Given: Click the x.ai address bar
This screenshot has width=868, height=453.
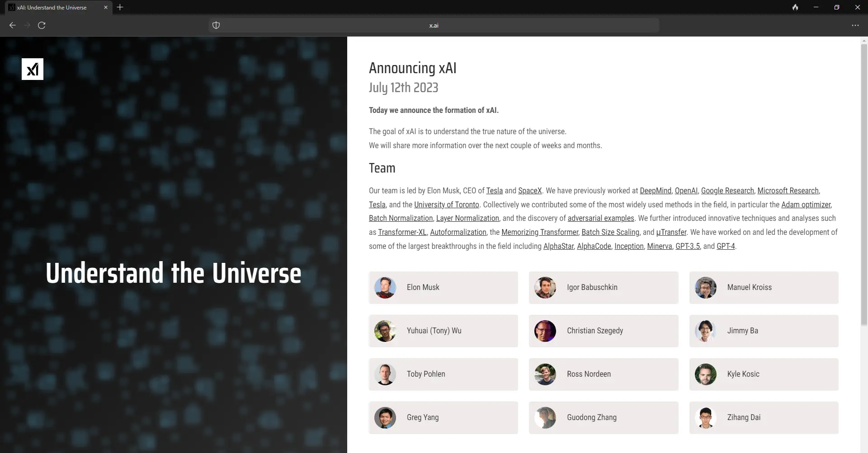Looking at the screenshot, I should tap(434, 25).
